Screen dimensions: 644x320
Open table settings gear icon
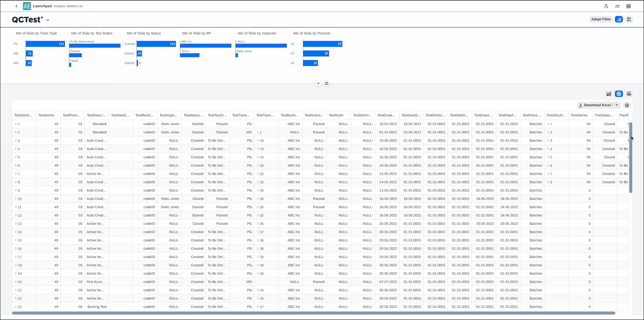pyautogui.click(x=627, y=105)
